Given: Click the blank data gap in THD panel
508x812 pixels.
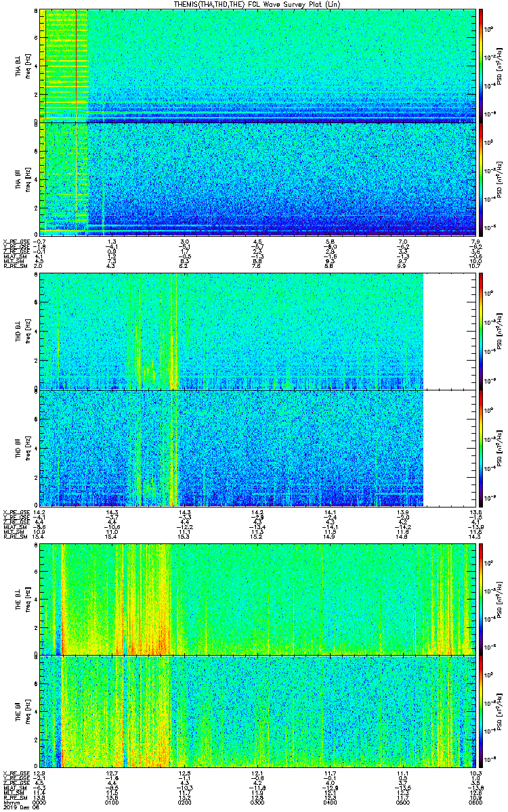Looking at the screenshot, I should (450, 389).
